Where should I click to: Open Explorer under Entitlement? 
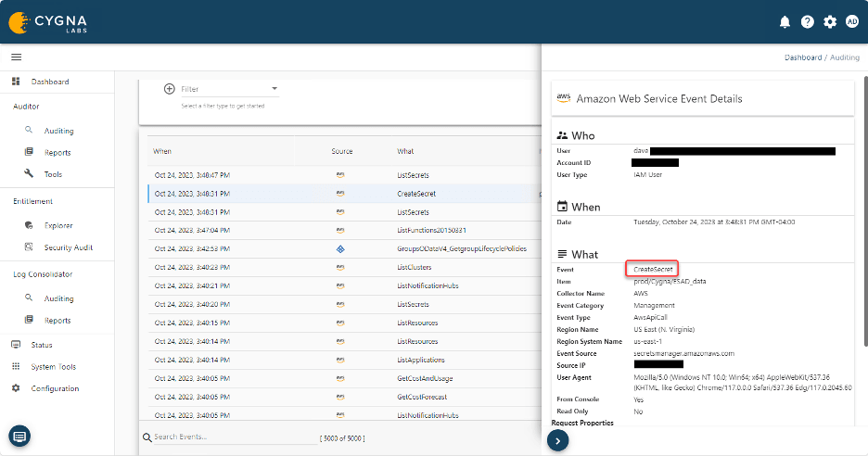tap(57, 225)
